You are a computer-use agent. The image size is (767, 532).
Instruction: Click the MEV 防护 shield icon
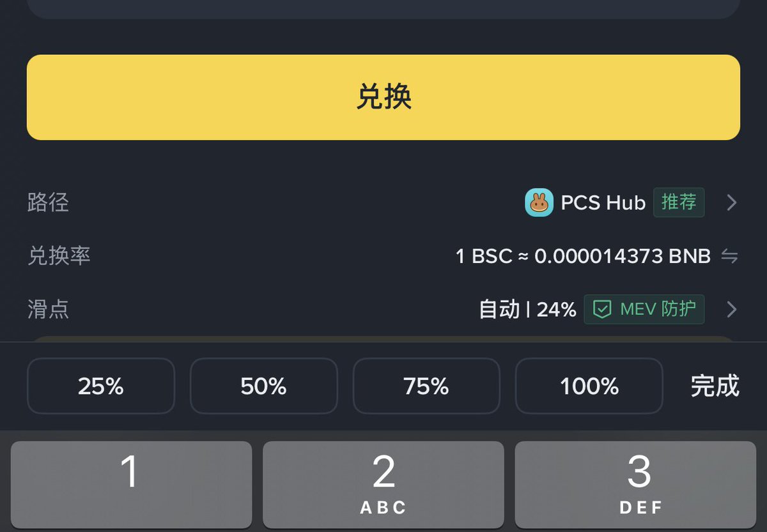pos(602,310)
